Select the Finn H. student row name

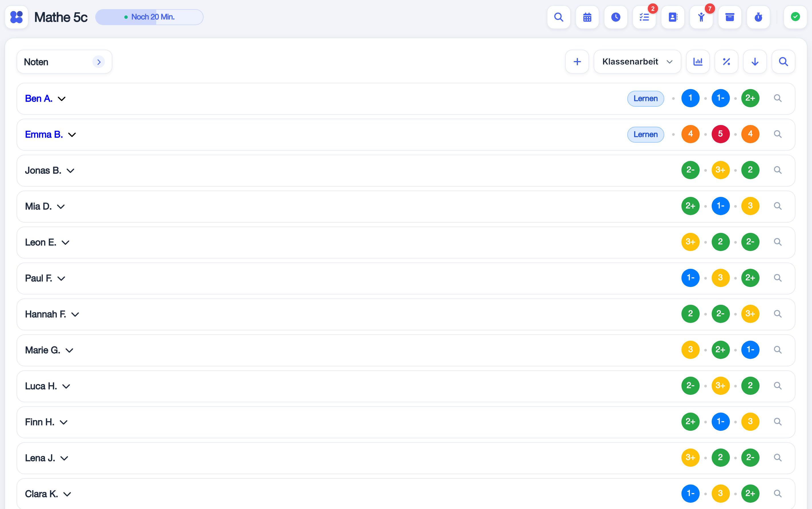point(40,422)
